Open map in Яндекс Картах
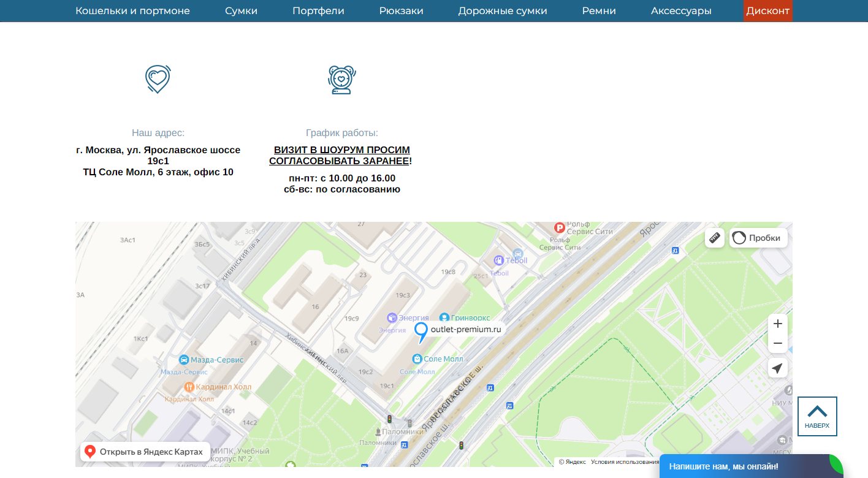 pyautogui.click(x=145, y=452)
